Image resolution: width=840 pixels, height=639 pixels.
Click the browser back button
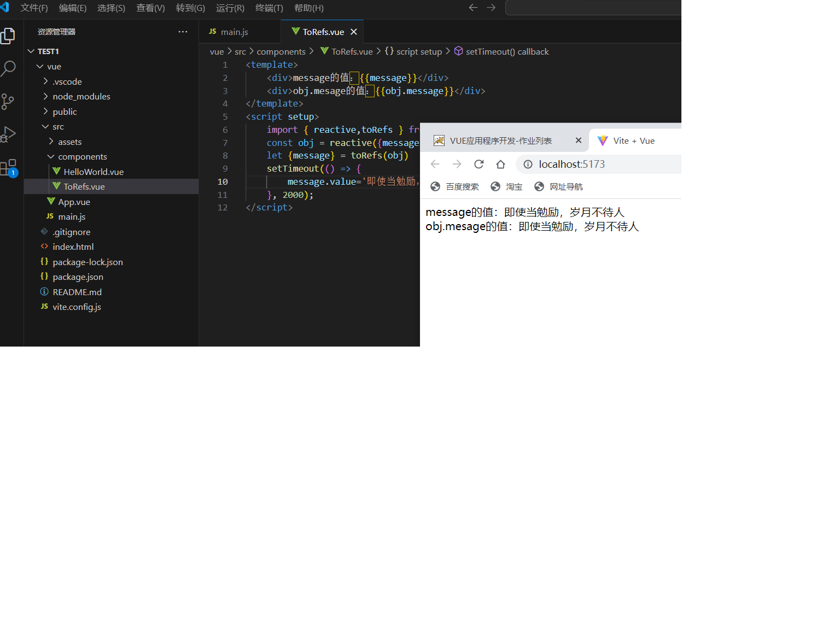point(435,164)
